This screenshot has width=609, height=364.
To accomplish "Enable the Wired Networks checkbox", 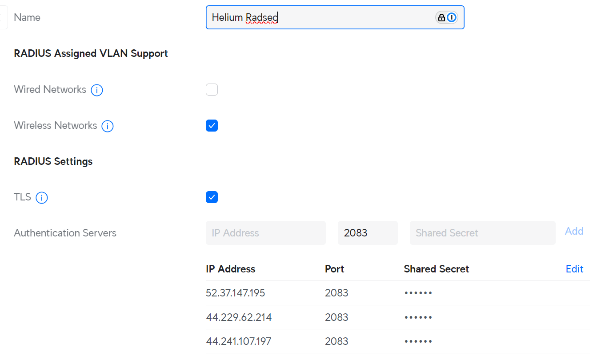I will [212, 90].
